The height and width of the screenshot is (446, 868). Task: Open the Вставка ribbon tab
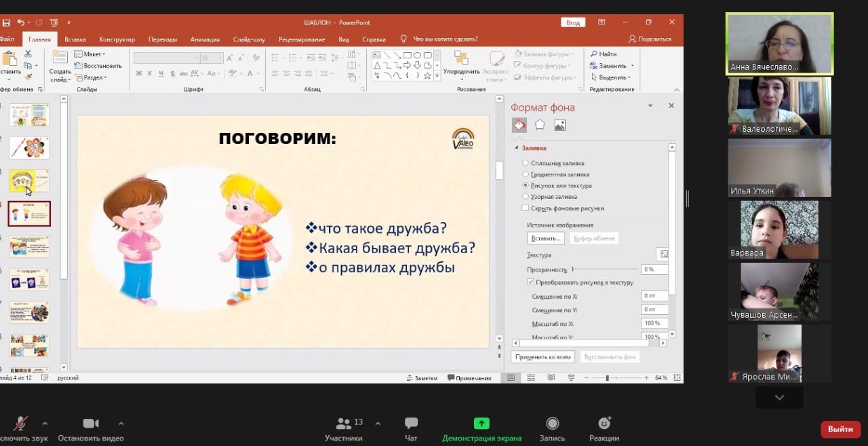pyautogui.click(x=75, y=39)
